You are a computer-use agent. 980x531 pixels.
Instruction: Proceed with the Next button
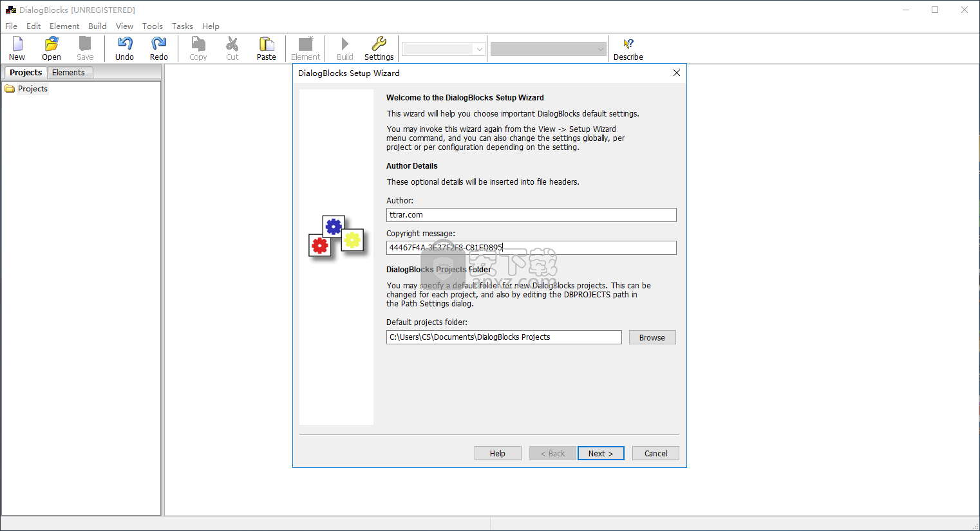point(601,453)
